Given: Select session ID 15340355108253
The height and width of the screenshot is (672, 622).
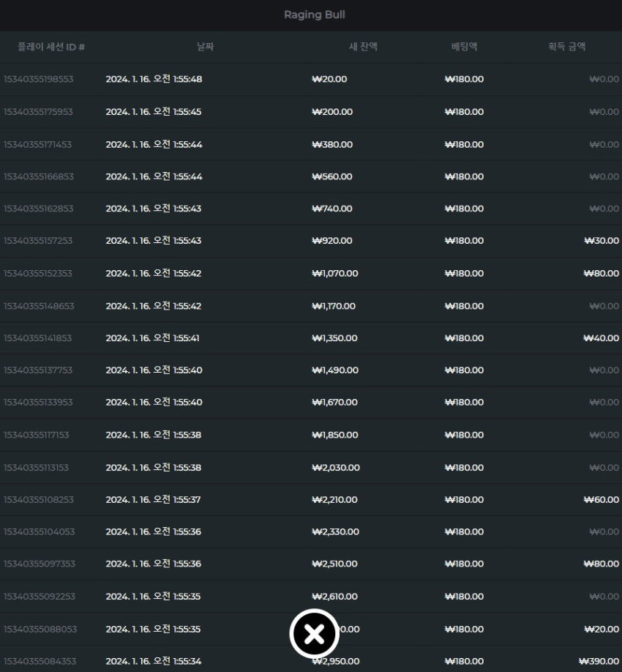Looking at the screenshot, I should [x=39, y=500].
